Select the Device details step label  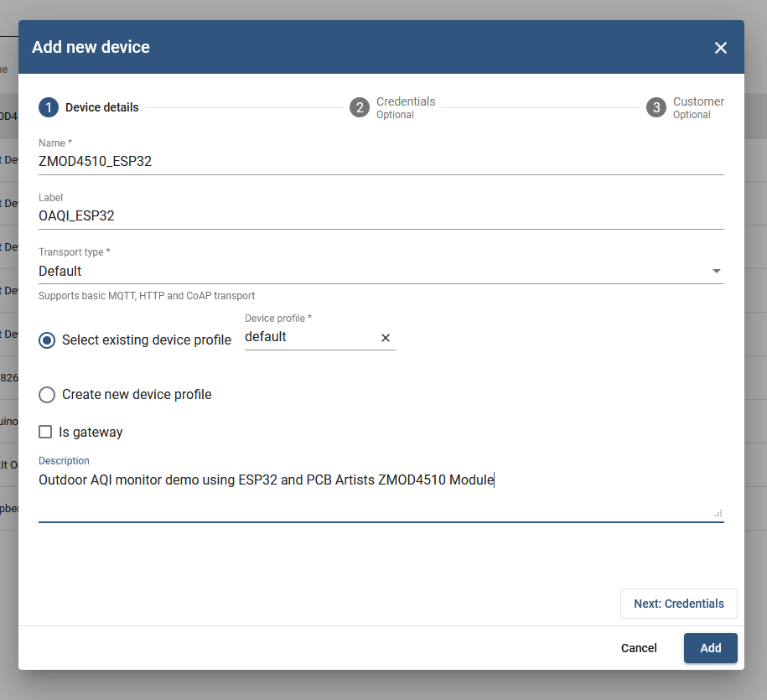point(102,107)
